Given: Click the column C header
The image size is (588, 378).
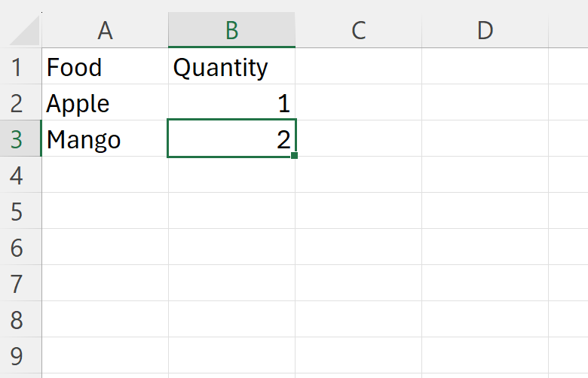Looking at the screenshot, I should (x=358, y=30).
